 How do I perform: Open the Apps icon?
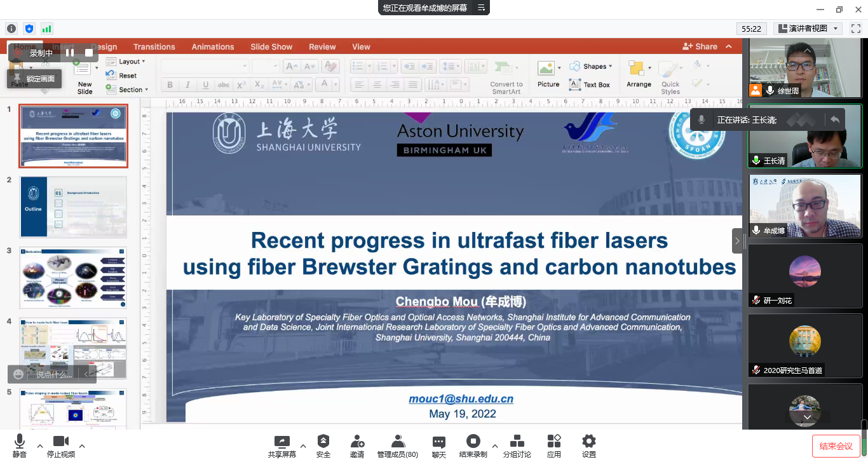(x=554, y=445)
